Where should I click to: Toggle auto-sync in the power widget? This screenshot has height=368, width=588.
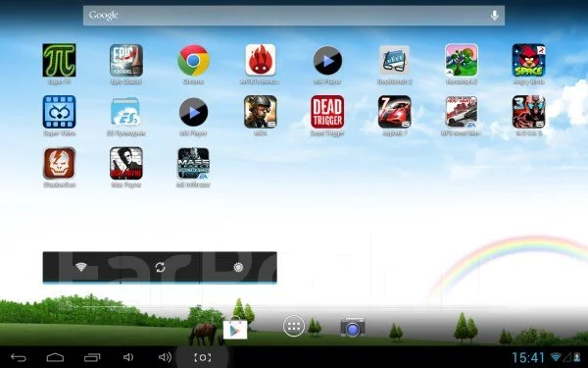(x=160, y=267)
